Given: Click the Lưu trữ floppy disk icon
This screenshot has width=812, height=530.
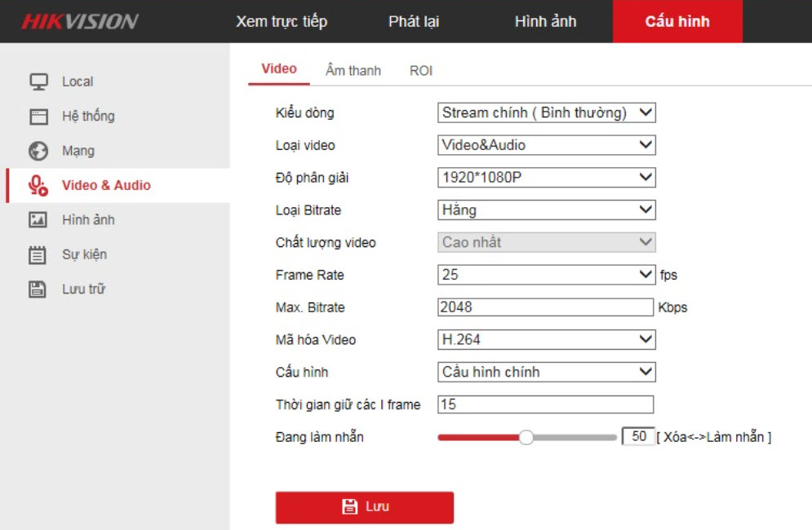Looking at the screenshot, I should click(x=38, y=289).
